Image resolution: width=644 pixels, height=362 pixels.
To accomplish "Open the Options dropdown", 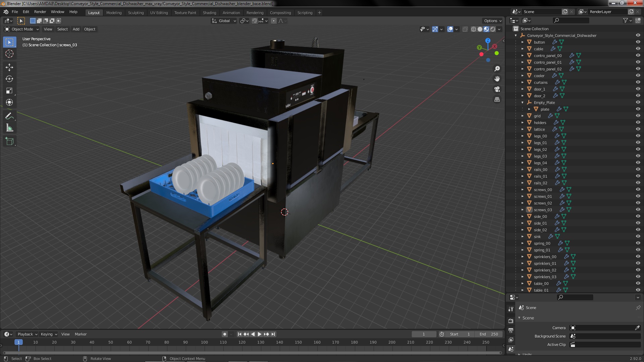I will pyautogui.click(x=492, y=21).
